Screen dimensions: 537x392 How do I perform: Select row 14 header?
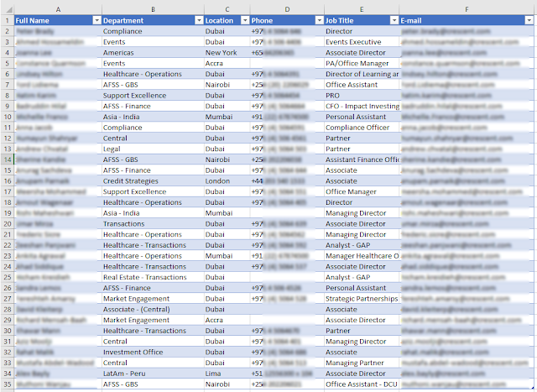(x=8, y=159)
